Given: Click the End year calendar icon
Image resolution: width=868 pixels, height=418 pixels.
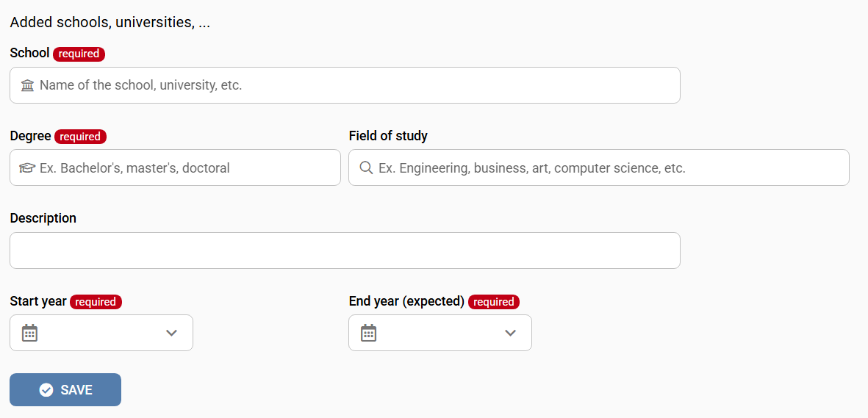Looking at the screenshot, I should click(x=368, y=333).
